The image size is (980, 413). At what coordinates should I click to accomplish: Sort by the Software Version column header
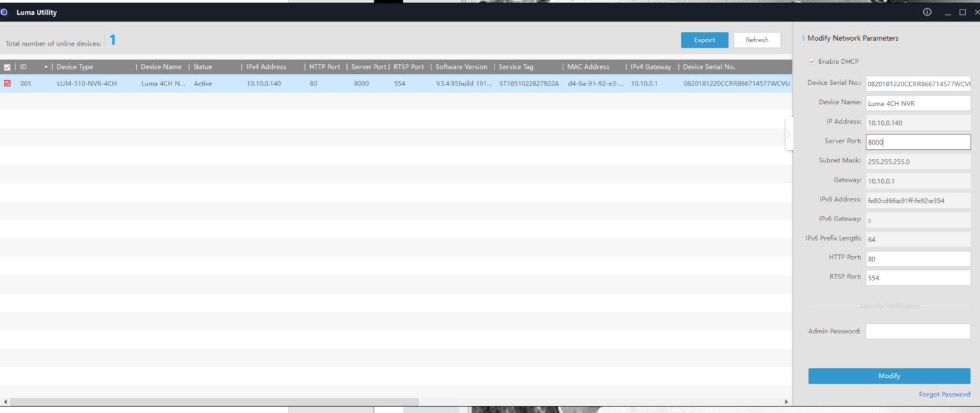coord(461,67)
